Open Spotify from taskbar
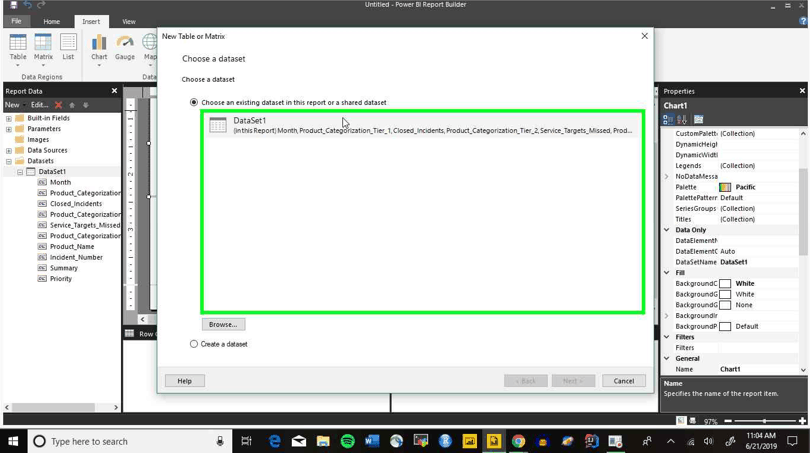The width and height of the screenshot is (810, 454). (x=348, y=441)
